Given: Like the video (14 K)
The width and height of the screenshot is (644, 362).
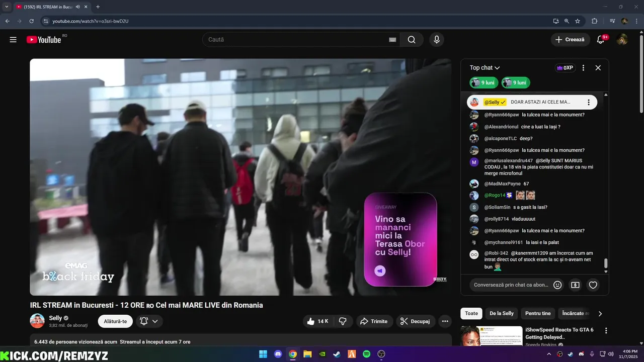Looking at the screenshot, I should (317, 321).
